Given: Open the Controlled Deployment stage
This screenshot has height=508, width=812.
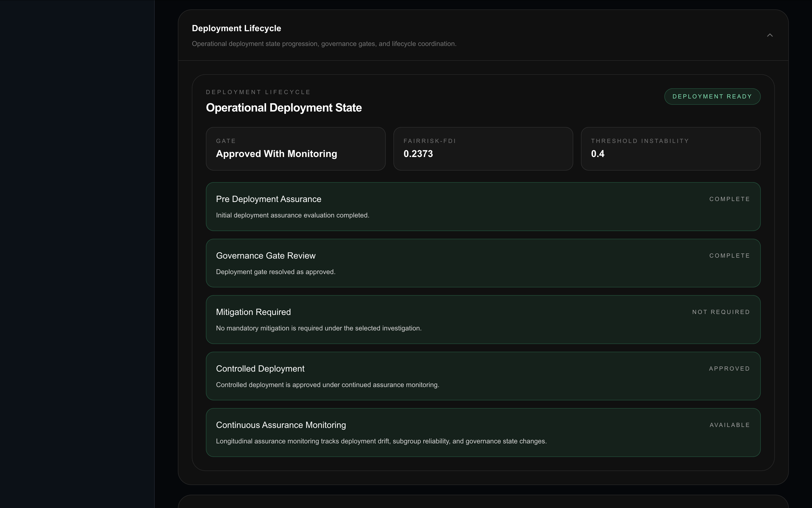Looking at the screenshot, I should 483,376.
